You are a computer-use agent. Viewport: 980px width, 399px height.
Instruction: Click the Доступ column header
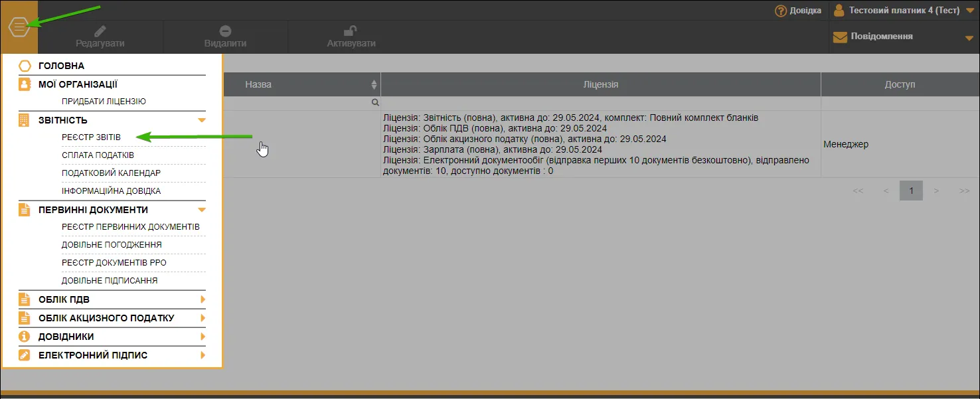pyautogui.click(x=900, y=84)
